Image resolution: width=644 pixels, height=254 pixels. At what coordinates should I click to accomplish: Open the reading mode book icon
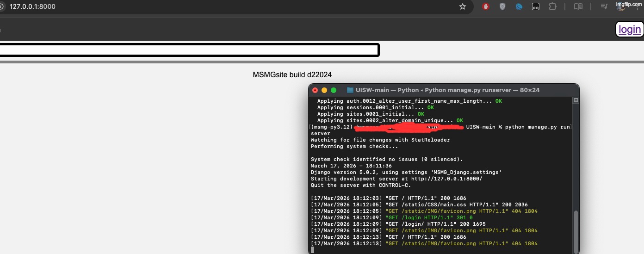click(x=578, y=6)
